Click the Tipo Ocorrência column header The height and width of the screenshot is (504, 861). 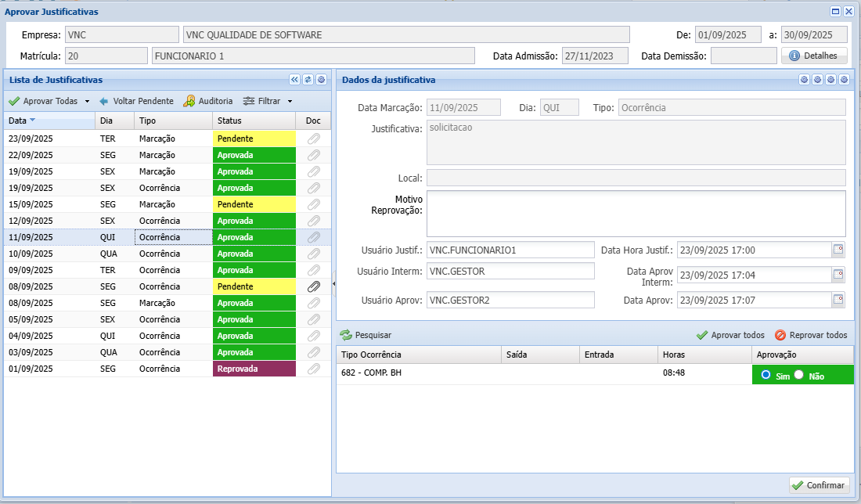pos(419,355)
